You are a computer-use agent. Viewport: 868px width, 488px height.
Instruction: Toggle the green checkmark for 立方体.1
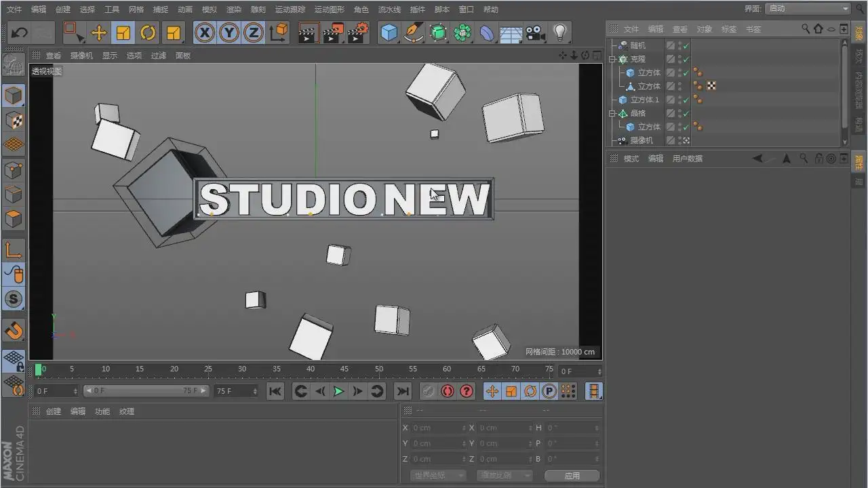[x=686, y=100]
